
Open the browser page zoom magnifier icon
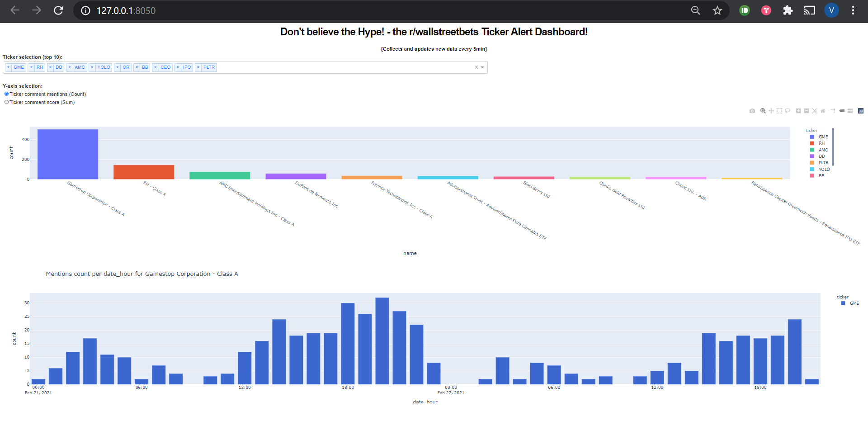696,10
